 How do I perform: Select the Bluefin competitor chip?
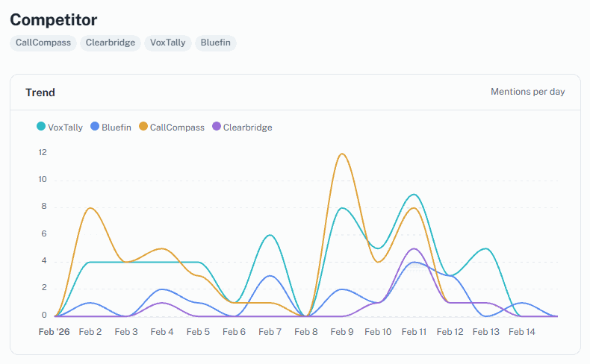coord(216,43)
